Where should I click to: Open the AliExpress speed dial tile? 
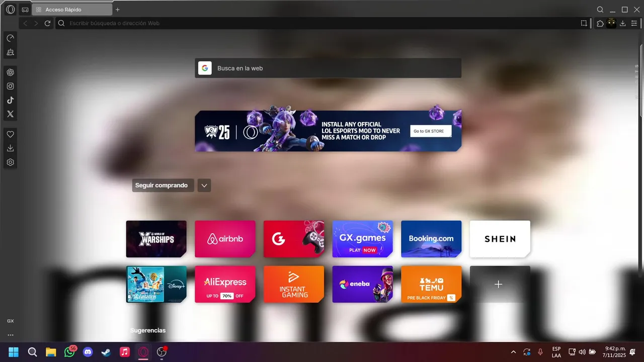coord(225,284)
